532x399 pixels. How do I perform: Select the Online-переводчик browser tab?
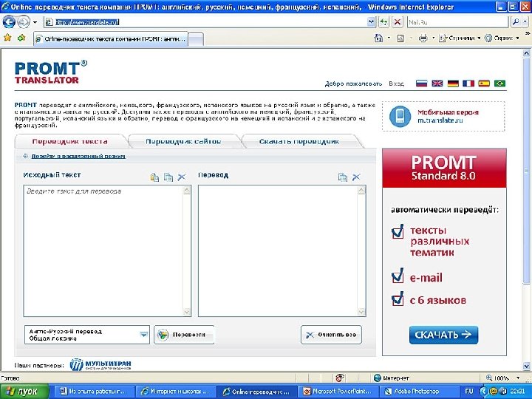111,39
